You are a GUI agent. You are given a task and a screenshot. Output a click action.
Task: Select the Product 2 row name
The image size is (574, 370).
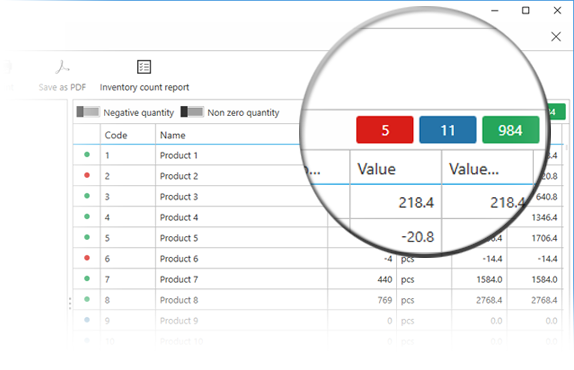click(179, 176)
